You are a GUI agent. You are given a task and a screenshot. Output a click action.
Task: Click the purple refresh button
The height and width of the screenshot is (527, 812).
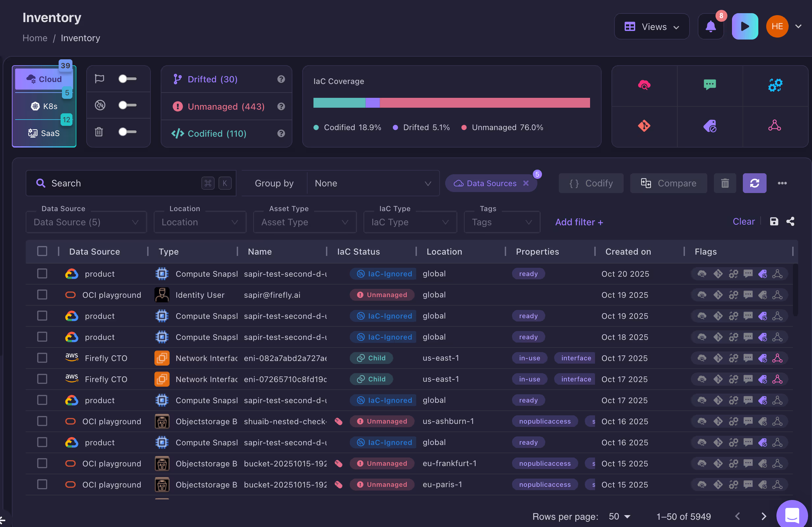[x=754, y=183]
